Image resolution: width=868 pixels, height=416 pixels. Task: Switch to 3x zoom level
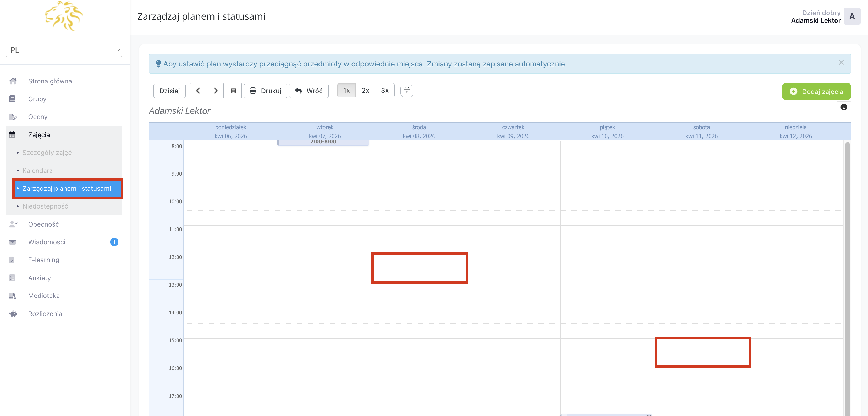(384, 91)
